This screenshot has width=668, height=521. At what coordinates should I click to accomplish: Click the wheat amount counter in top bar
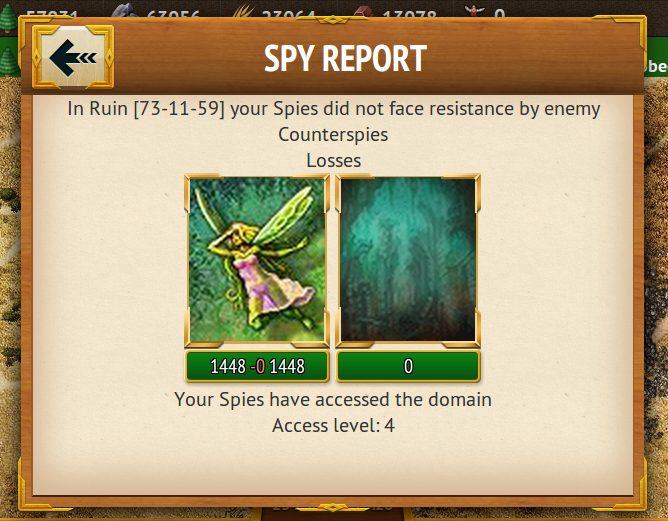288,14
